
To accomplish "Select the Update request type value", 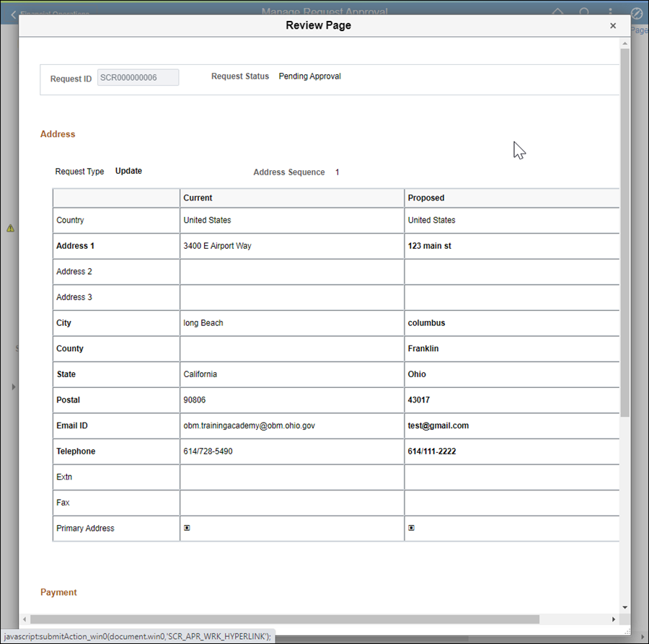I will pos(128,171).
